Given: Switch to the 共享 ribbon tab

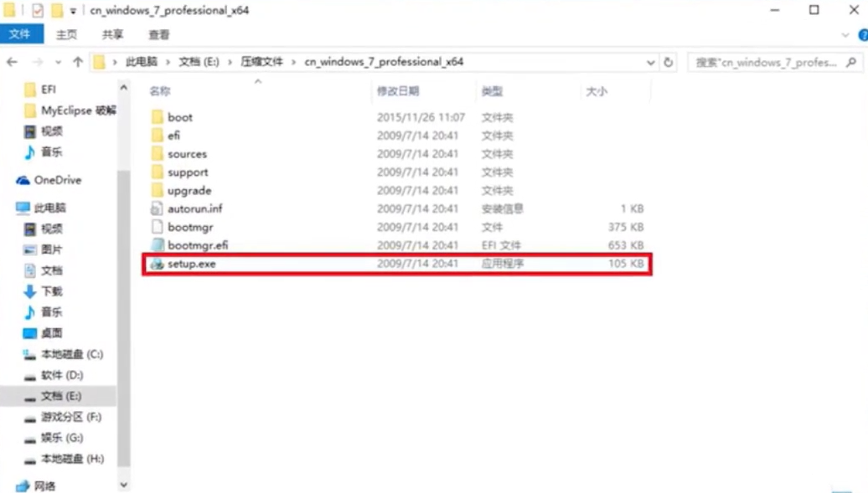Looking at the screenshot, I should (112, 35).
